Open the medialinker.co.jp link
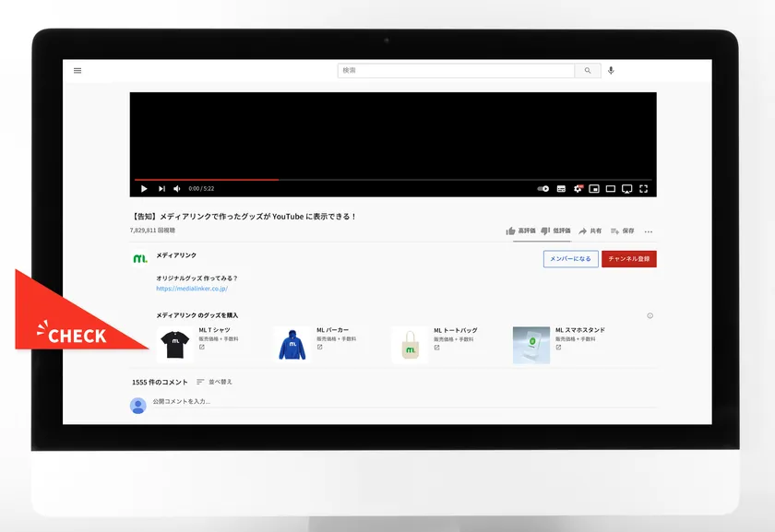 coord(192,289)
